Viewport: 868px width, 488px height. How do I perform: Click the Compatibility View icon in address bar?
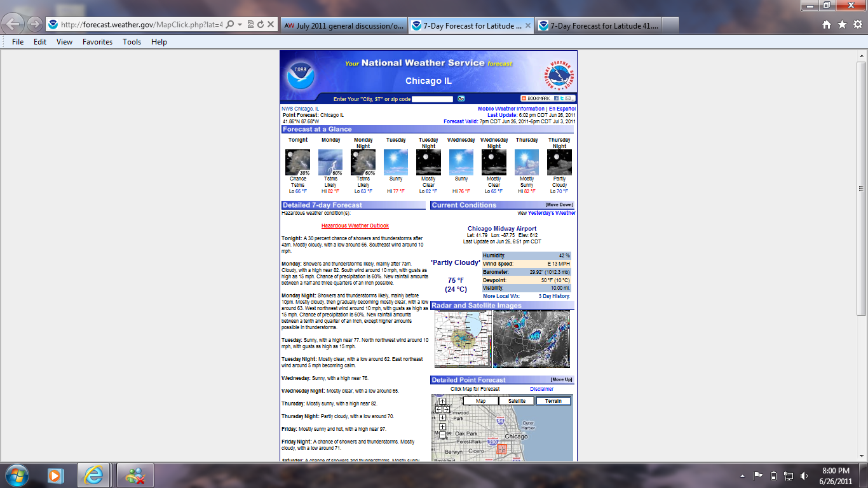250,25
